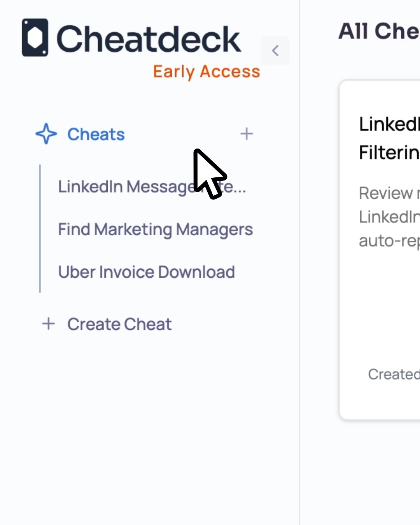The width and height of the screenshot is (420, 525).
Task: Select the Find Marketing Managers cheat
Action: [155, 229]
